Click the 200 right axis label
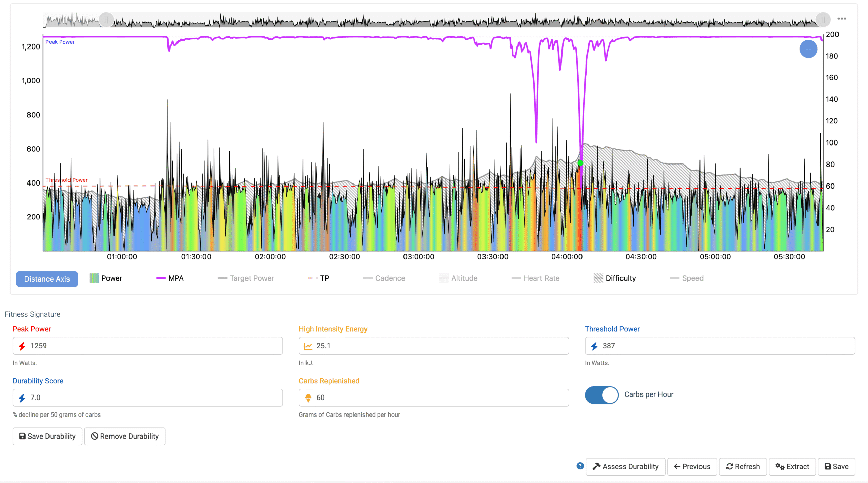Screen dimensions: 868x483 click(x=832, y=34)
